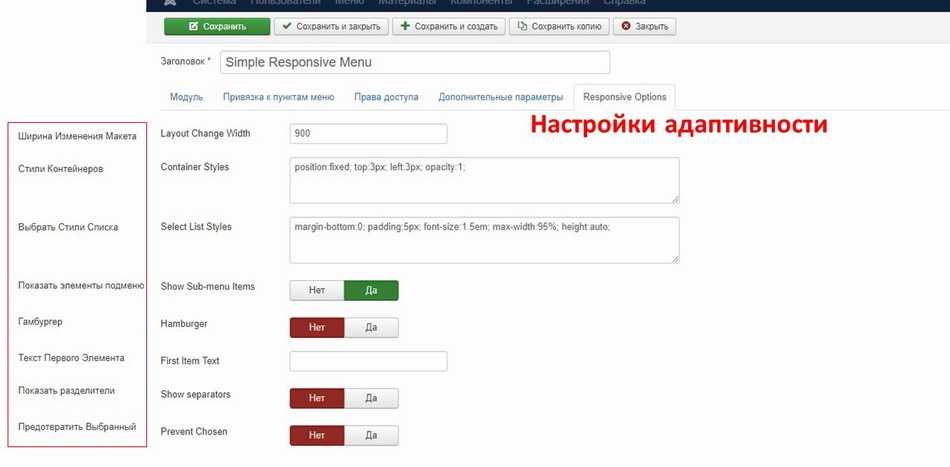Click Сохранить копию button
The height and width of the screenshot is (467, 950).
[559, 26]
